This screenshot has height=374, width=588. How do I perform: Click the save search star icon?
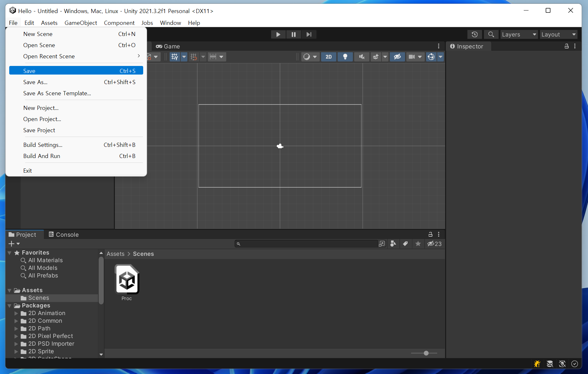point(418,244)
